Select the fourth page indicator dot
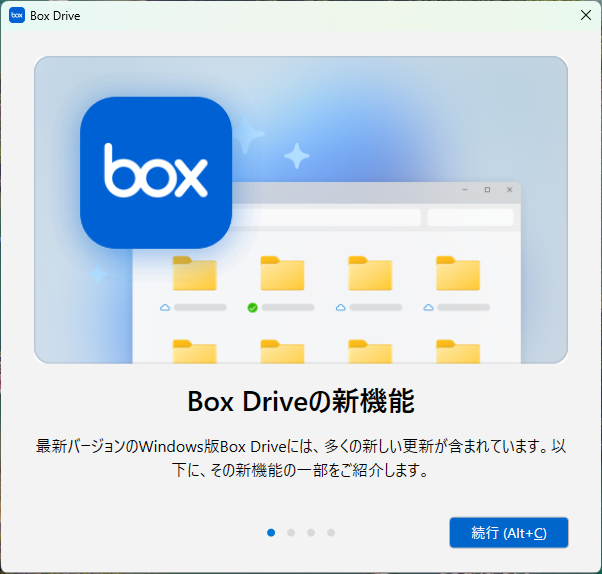Image resolution: width=602 pixels, height=574 pixels. [x=331, y=533]
